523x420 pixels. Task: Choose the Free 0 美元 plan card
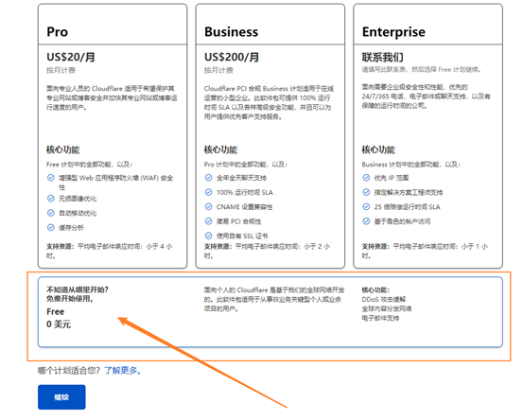(x=270, y=312)
